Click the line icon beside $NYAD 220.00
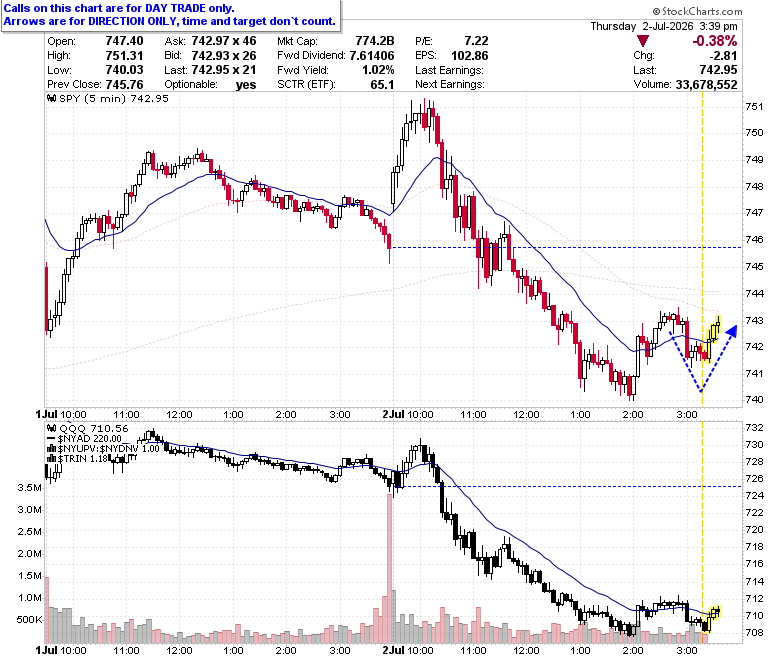The image size is (780, 659). point(52,439)
